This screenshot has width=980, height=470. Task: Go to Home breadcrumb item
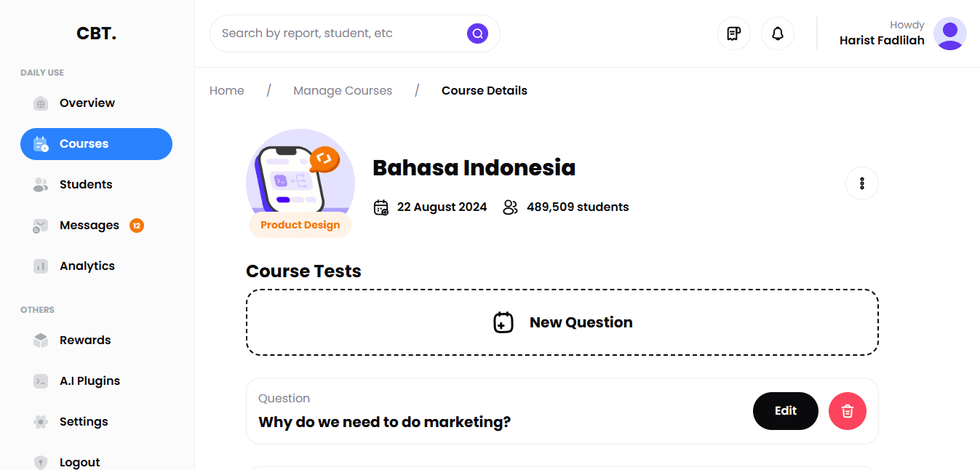click(x=226, y=90)
